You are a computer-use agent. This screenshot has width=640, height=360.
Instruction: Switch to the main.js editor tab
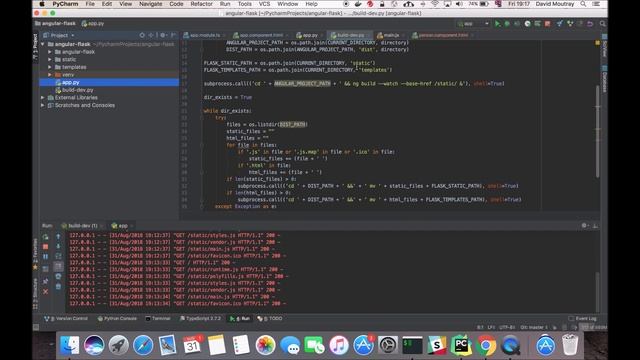[x=390, y=36]
